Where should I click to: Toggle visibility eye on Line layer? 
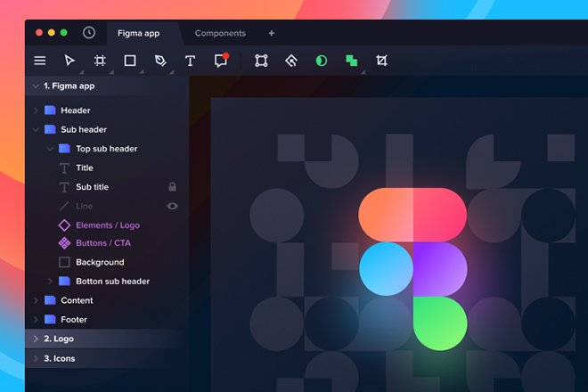173,206
